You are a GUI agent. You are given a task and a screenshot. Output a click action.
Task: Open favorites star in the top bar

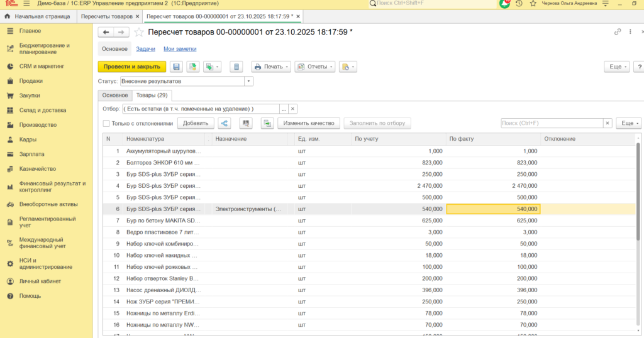(x=533, y=3)
